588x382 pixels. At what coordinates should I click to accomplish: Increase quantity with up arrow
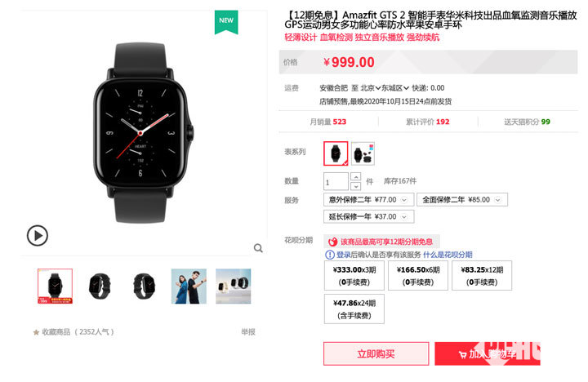pyautogui.click(x=355, y=176)
